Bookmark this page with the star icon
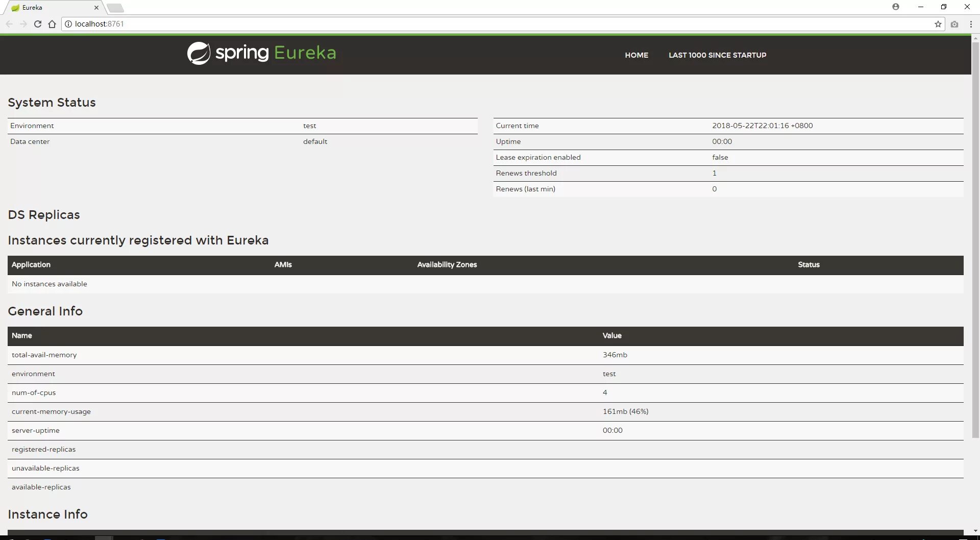The height and width of the screenshot is (540, 980). click(x=938, y=24)
